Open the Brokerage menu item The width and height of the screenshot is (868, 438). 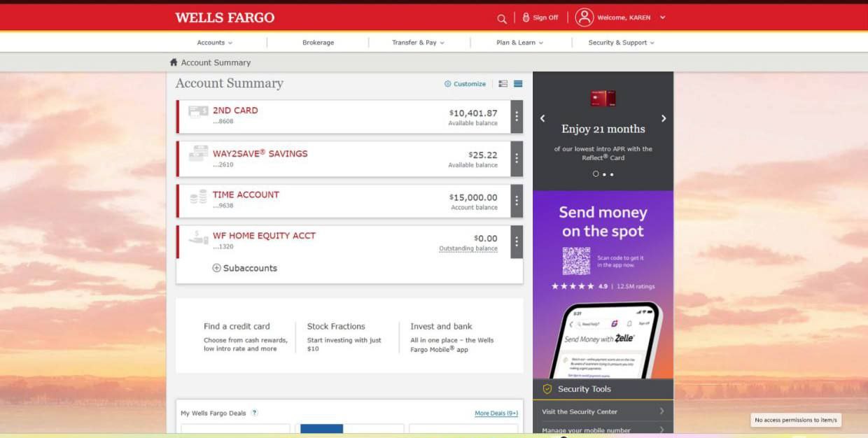(318, 43)
